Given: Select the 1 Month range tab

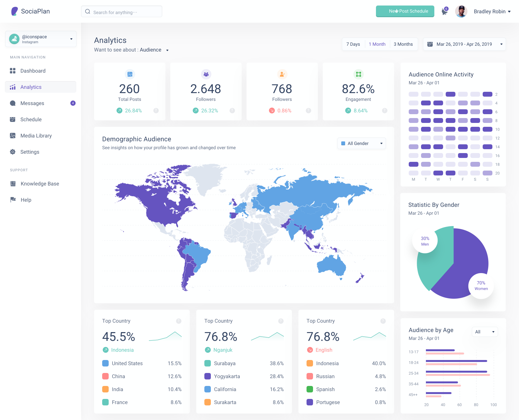Looking at the screenshot, I should 377,44.
